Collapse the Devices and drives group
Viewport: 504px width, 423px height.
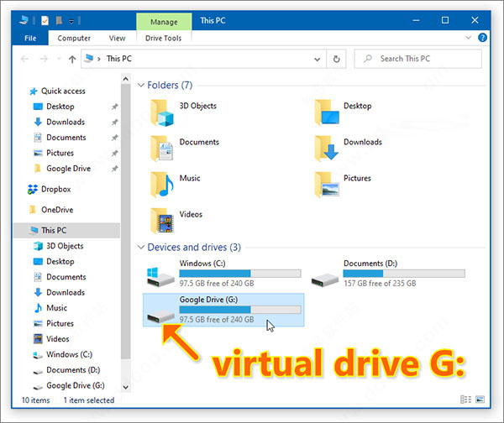click(140, 248)
